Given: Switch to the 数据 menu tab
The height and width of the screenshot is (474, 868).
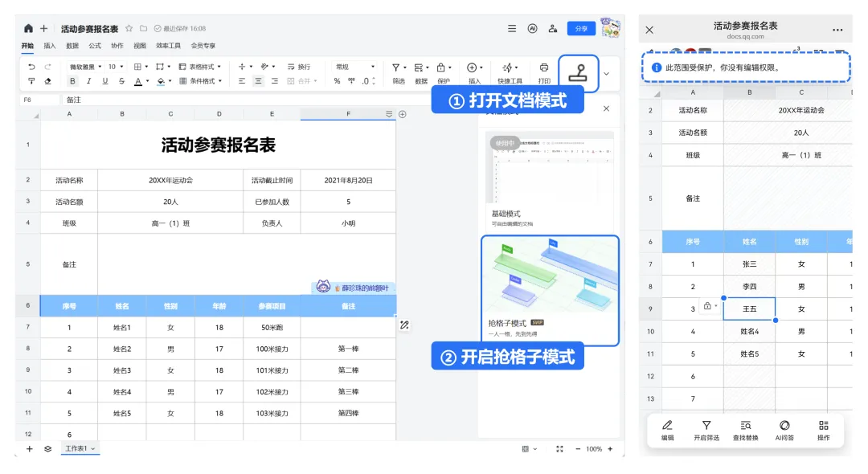Looking at the screenshot, I should 72,46.
